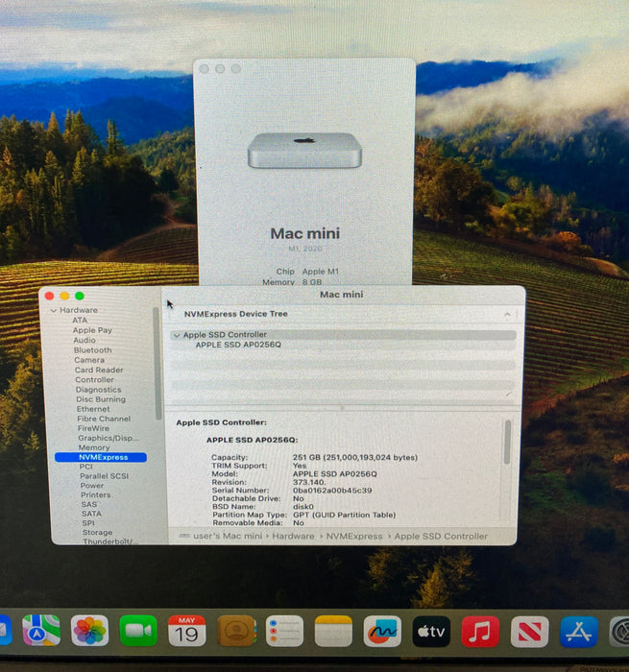Select Diagnostics in the sidebar
Image resolution: width=629 pixels, height=672 pixels.
(98, 390)
